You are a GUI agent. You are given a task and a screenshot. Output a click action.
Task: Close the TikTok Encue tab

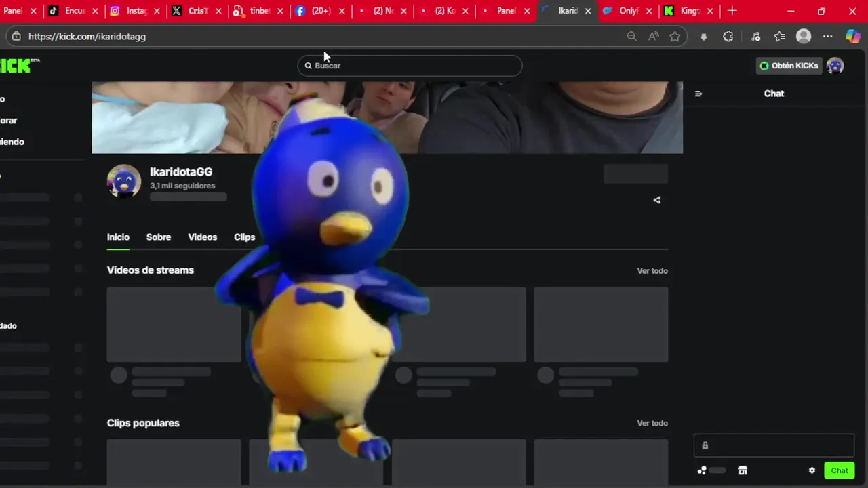coord(95,12)
